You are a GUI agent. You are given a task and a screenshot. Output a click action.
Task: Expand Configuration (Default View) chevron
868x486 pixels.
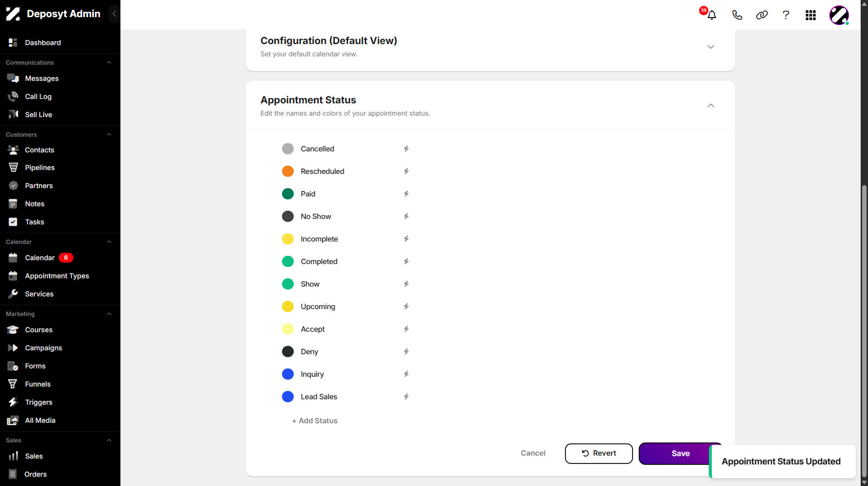[711, 47]
